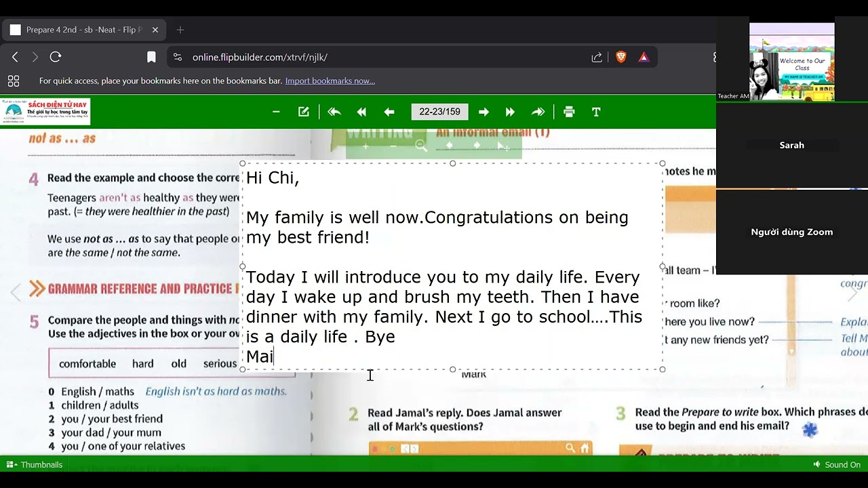Click the left arrow in the faded floating toolbar
Viewport: 868px width, 488px height.
pos(449,146)
